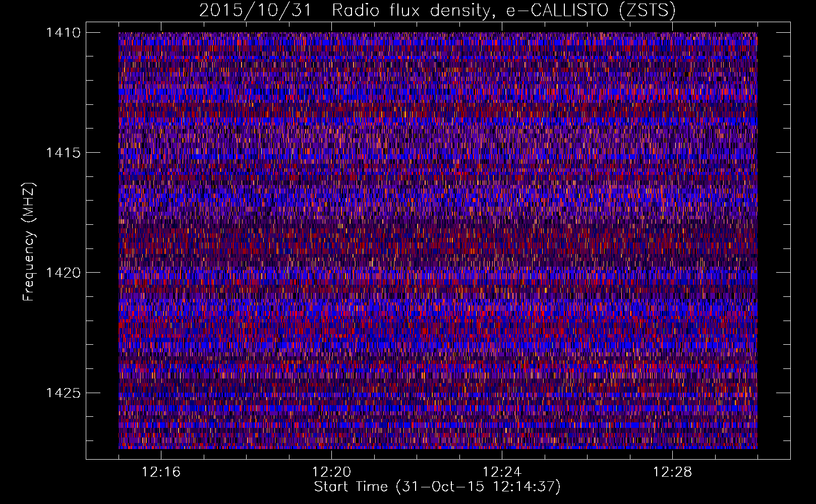Click the 12:28 time axis label

(672, 472)
